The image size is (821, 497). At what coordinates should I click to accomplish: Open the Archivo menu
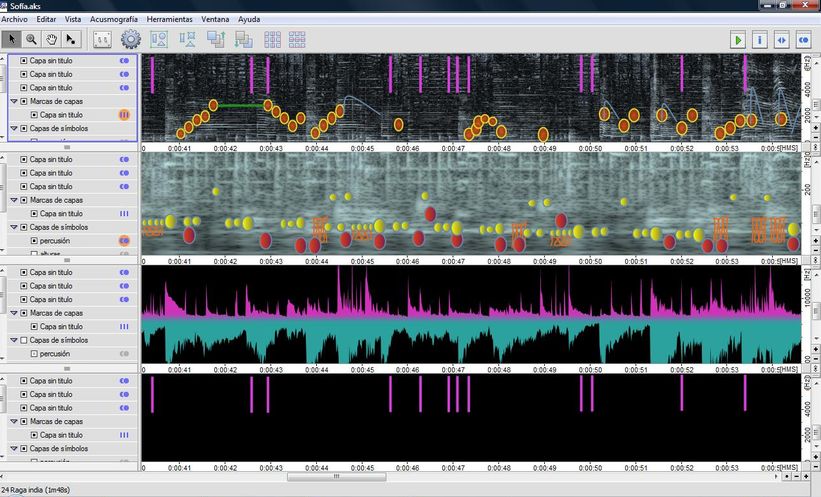pyautogui.click(x=15, y=19)
